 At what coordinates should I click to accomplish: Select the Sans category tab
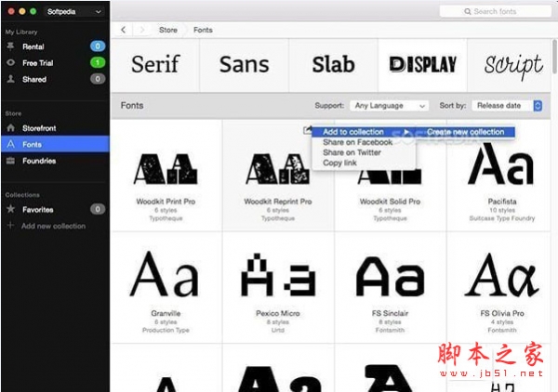(x=244, y=65)
